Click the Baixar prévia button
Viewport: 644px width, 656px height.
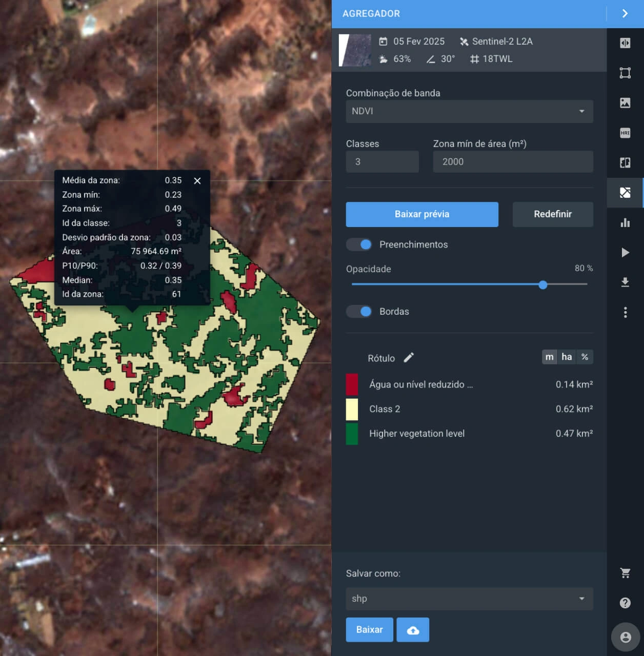[421, 214]
